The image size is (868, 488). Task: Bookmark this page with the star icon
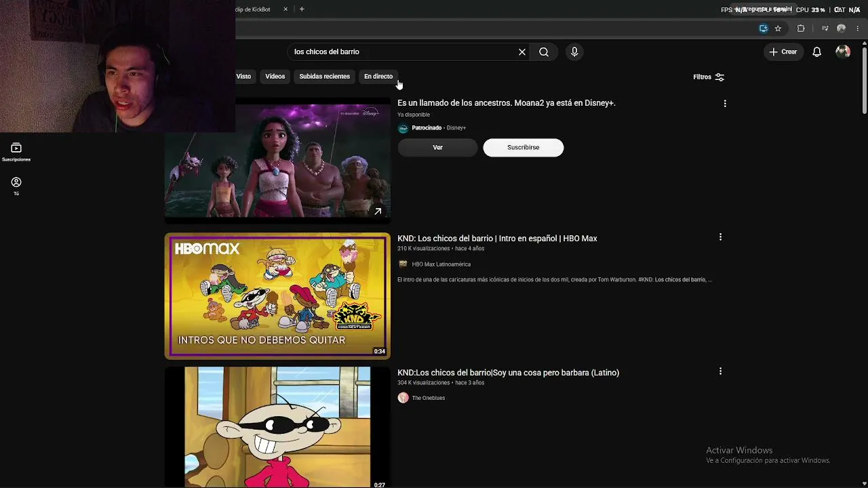[778, 28]
